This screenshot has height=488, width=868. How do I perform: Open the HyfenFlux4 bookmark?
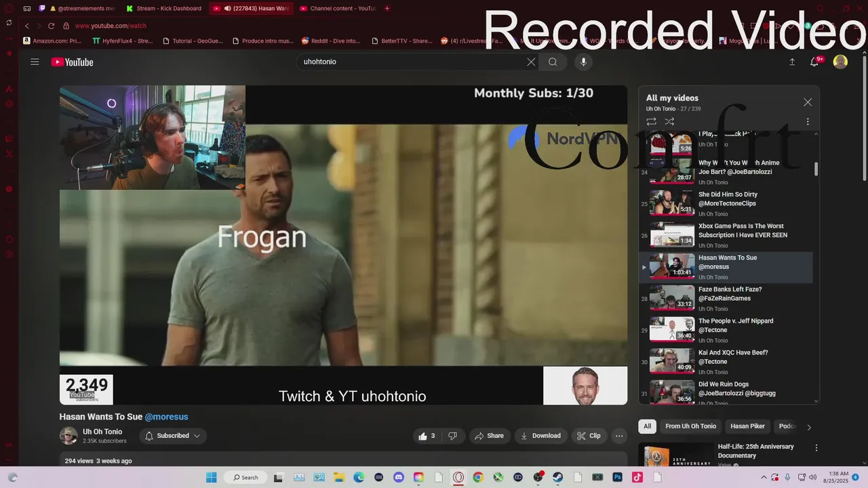pyautogui.click(x=122, y=41)
